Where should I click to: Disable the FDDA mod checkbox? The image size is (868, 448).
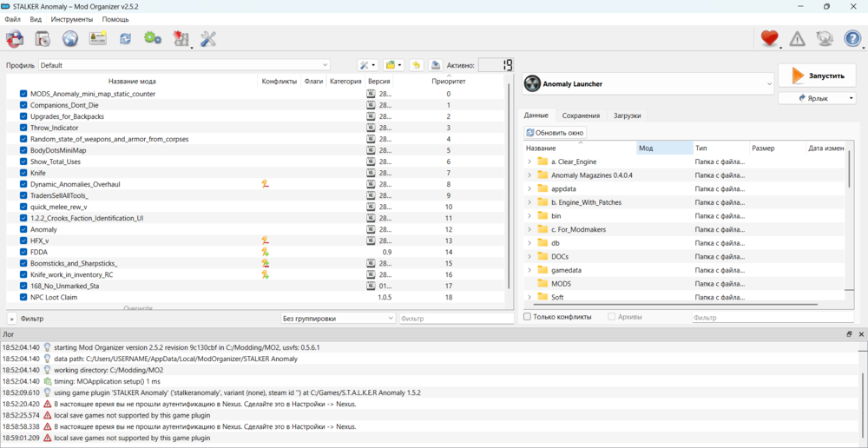[23, 252]
